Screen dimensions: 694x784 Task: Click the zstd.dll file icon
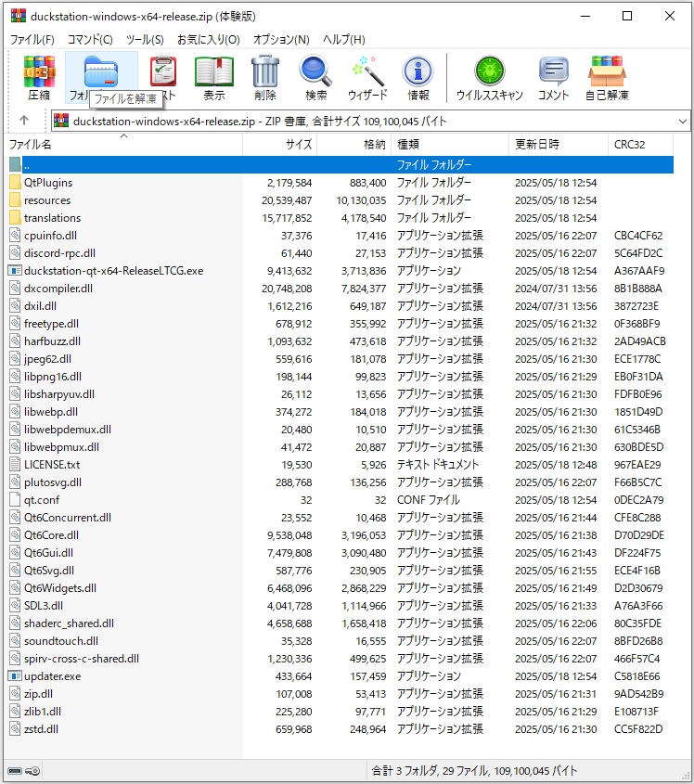pyautogui.click(x=15, y=728)
